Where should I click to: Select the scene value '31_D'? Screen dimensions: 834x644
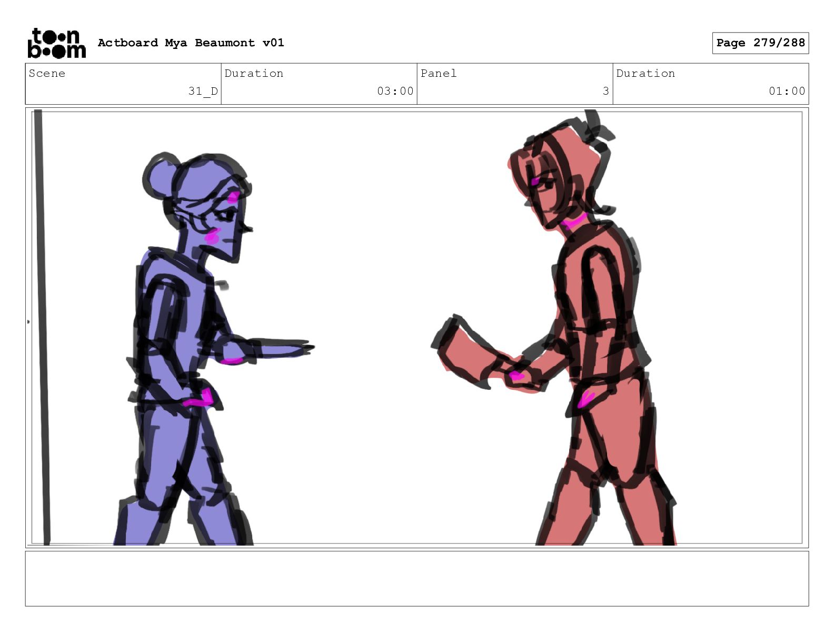point(203,91)
